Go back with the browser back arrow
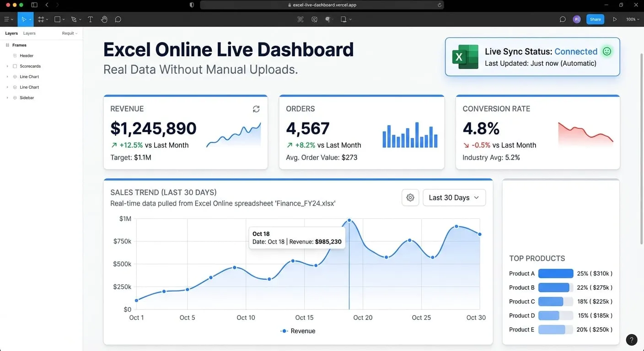 pos(47,5)
